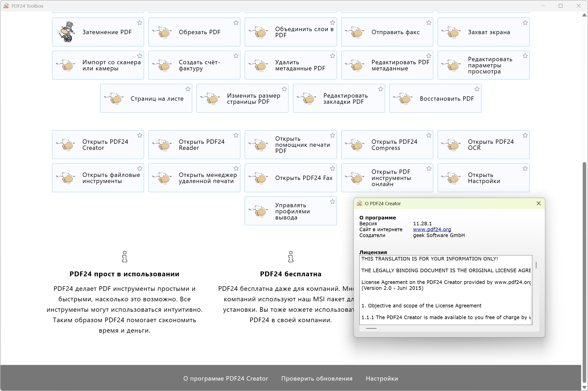
Task: Click Проверить обновления in footer
Action: coord(317,379)
